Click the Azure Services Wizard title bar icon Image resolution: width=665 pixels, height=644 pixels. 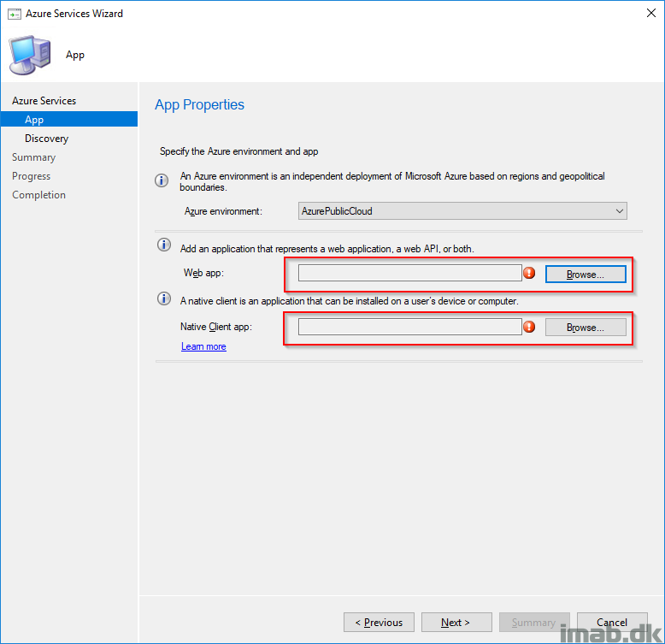14,14
